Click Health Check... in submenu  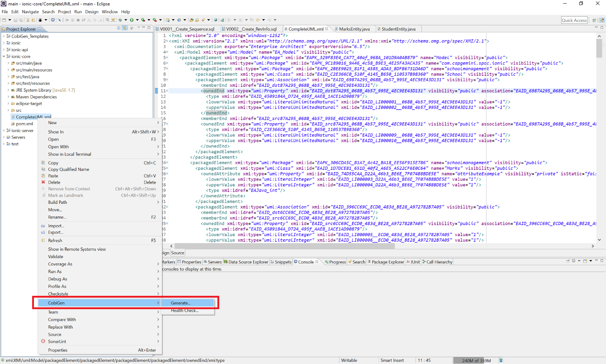185,311
